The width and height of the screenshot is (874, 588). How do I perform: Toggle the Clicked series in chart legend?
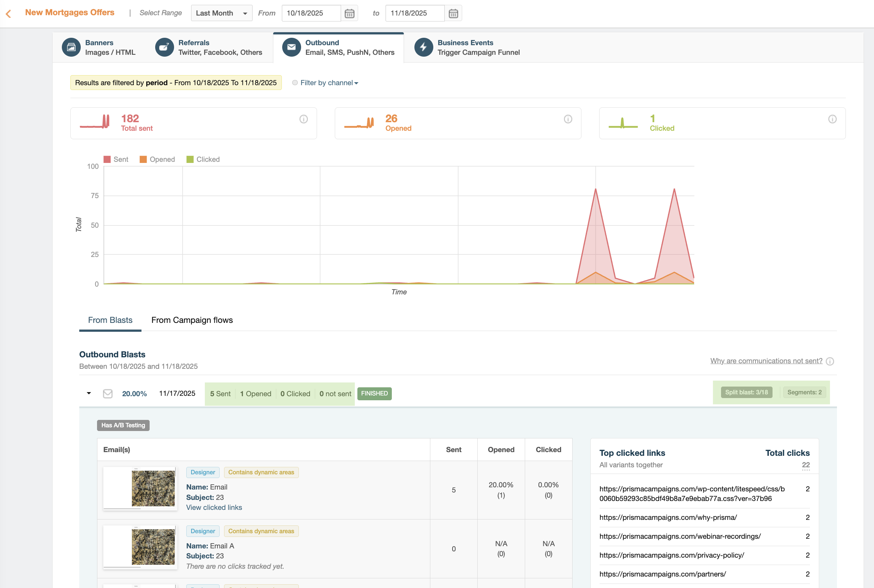203,159
